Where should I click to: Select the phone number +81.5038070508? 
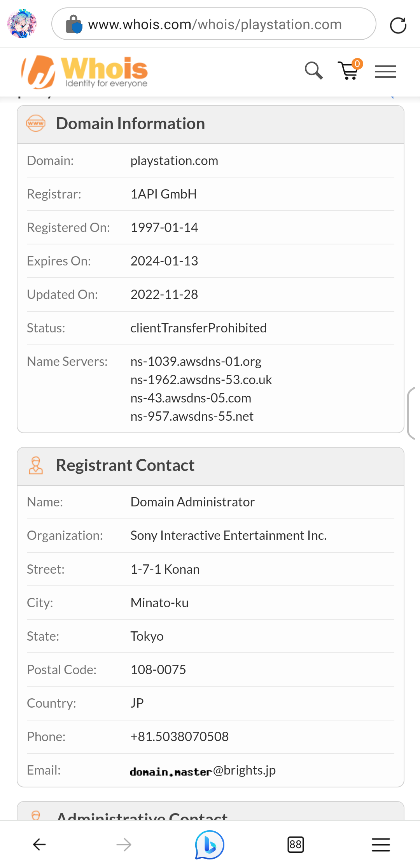coord(180,736)
